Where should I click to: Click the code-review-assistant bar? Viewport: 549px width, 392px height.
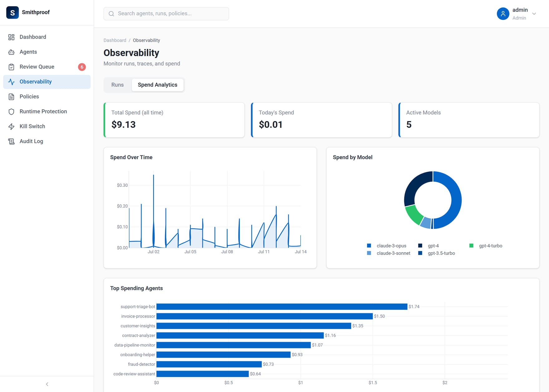(x=202, y=374)
